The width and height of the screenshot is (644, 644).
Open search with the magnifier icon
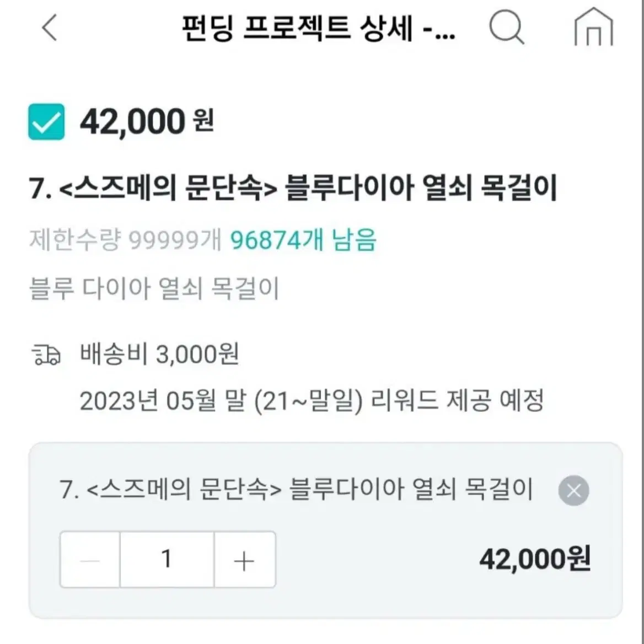(506, 27)
